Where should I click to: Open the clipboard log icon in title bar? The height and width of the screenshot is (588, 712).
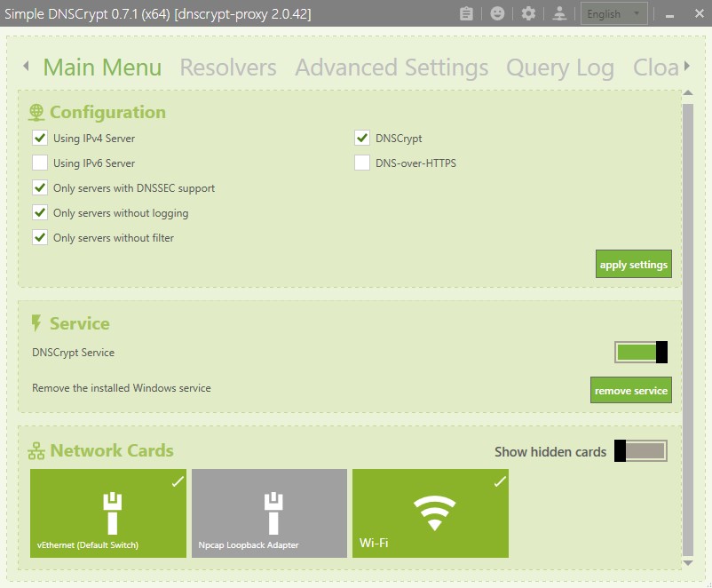pyautogui.click(x=466, y=13)
